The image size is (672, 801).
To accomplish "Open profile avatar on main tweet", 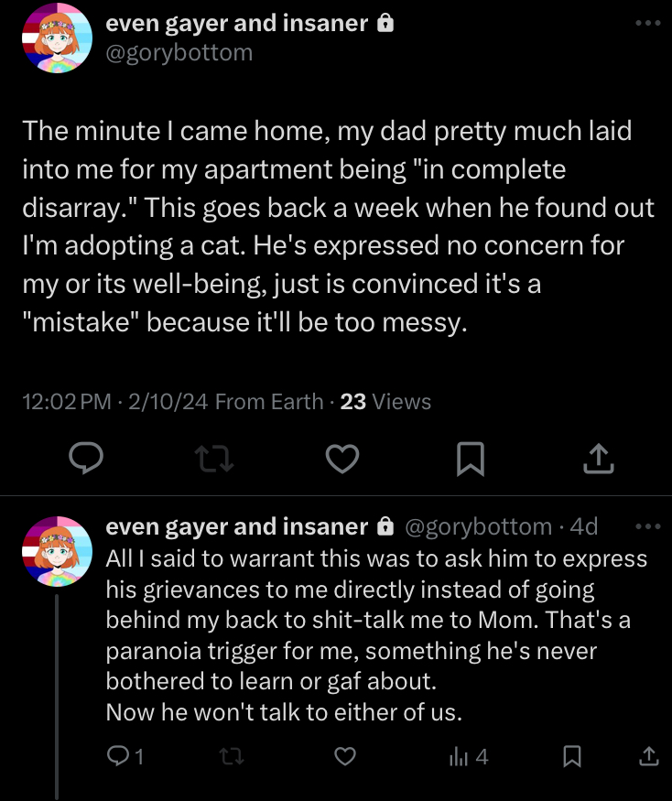I will [58, 38].
